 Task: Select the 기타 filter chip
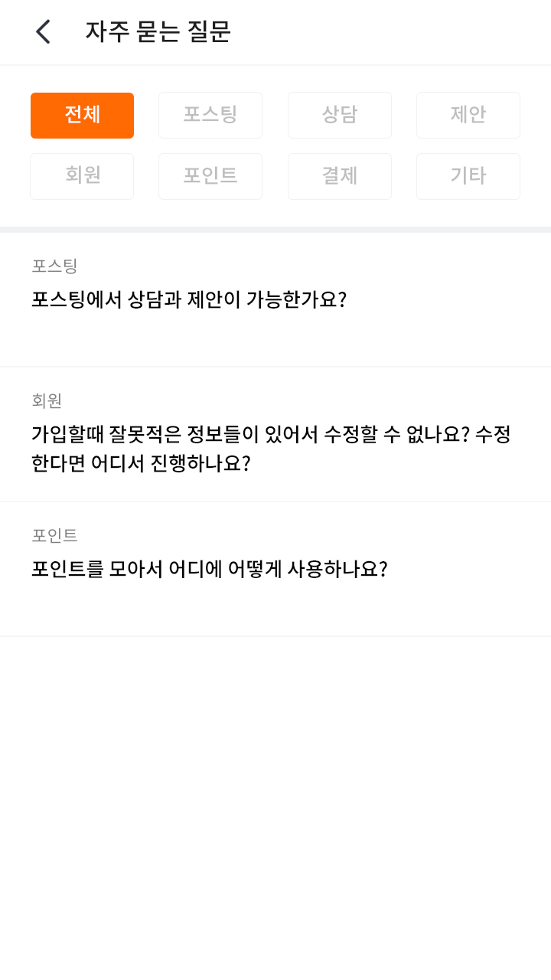tap(468, 176)
